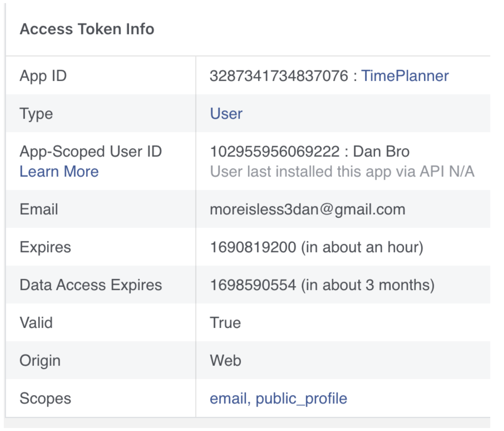The height and width of the screenshot is (431, 504).
Task: Click the email scope link
Action: pyautogui.click(x=228, y=398)
